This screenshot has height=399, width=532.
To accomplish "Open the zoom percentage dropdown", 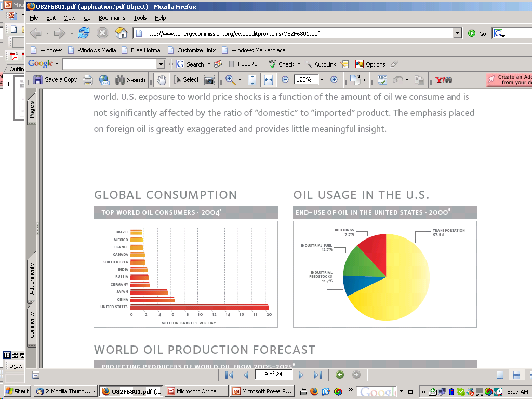I will coord(322,79).
